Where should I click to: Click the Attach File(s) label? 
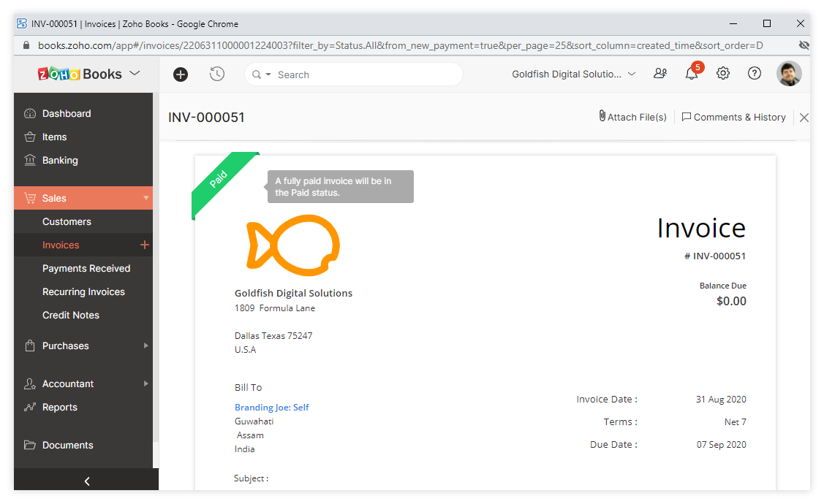pyautogui.click(x=637, y=117)
